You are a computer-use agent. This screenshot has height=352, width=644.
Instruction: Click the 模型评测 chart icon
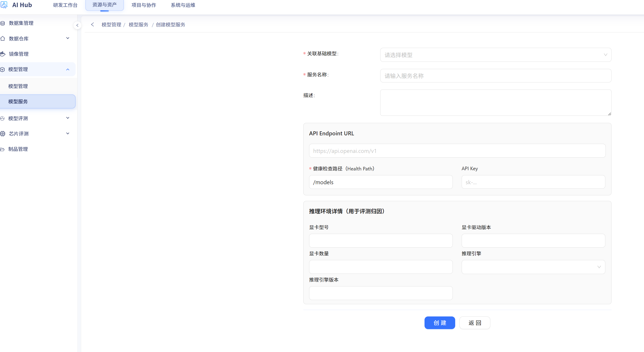(2, 118)
